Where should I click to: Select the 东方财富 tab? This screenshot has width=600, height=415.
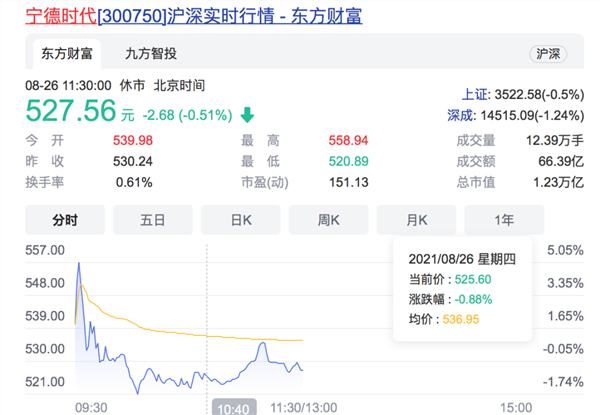pyautogui.click(x=67, y=54)
